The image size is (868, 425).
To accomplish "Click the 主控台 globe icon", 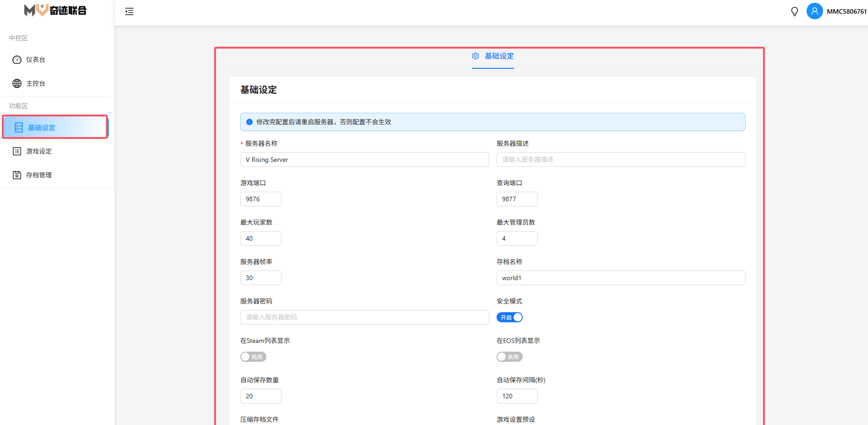I will [17, 83].
